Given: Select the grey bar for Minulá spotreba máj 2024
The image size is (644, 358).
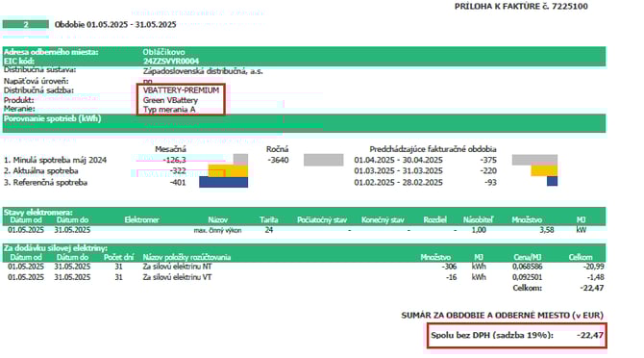Looking at the screenshot, I should [240, 160].
